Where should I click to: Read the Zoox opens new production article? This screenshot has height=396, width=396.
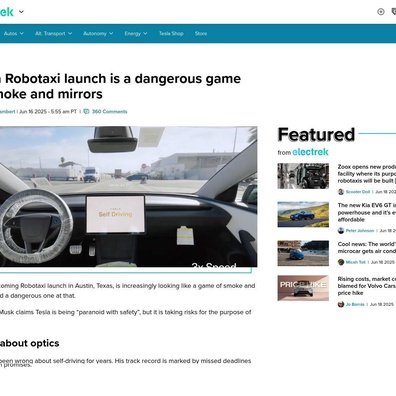[x=367, y=174]
